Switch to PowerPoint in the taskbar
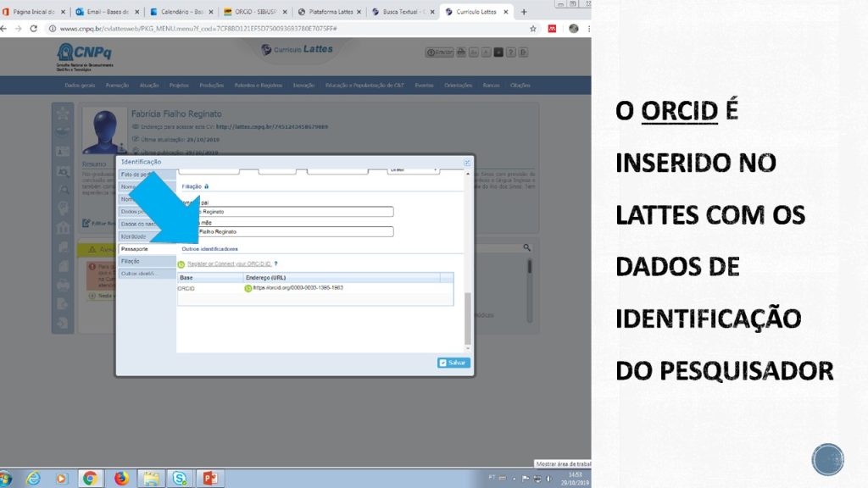This screenshot has width=868, height=488. [210, 478]
